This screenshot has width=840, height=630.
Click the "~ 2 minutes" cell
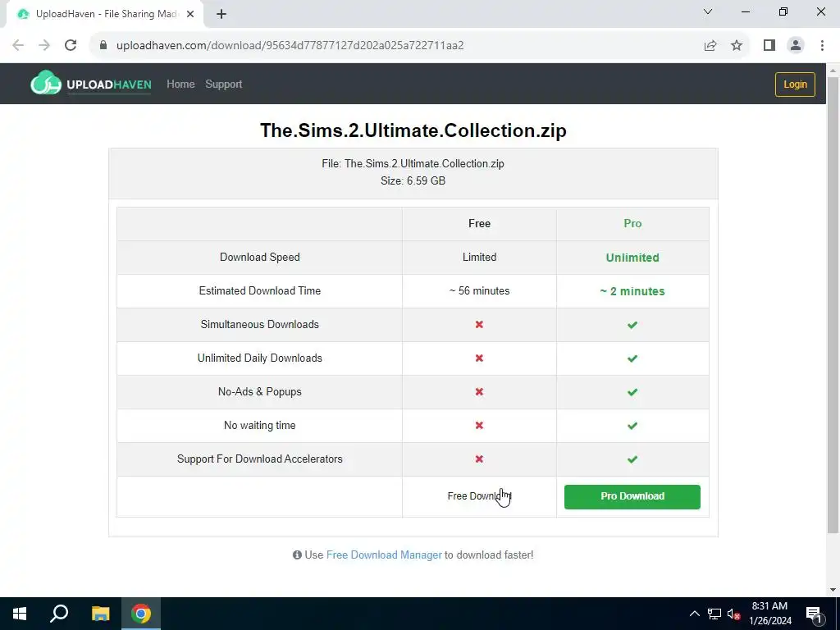click(632, 291)
